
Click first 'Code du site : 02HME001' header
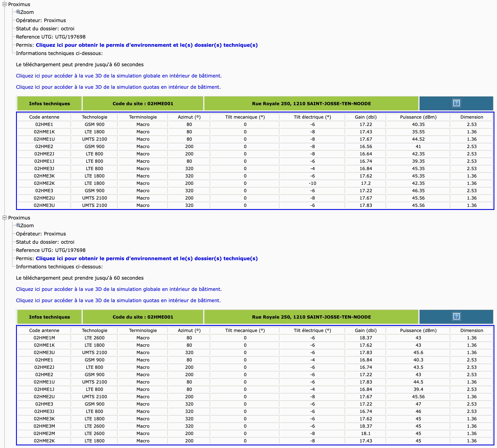[x=143, y=103]
